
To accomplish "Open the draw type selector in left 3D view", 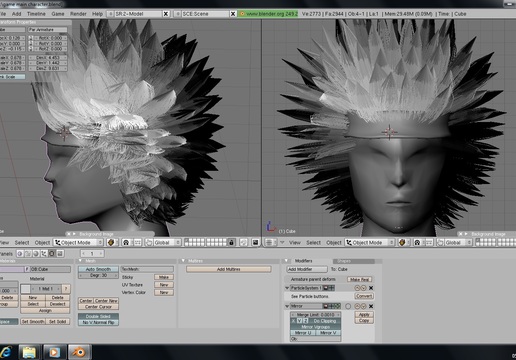I will click(x=111, y=243).
